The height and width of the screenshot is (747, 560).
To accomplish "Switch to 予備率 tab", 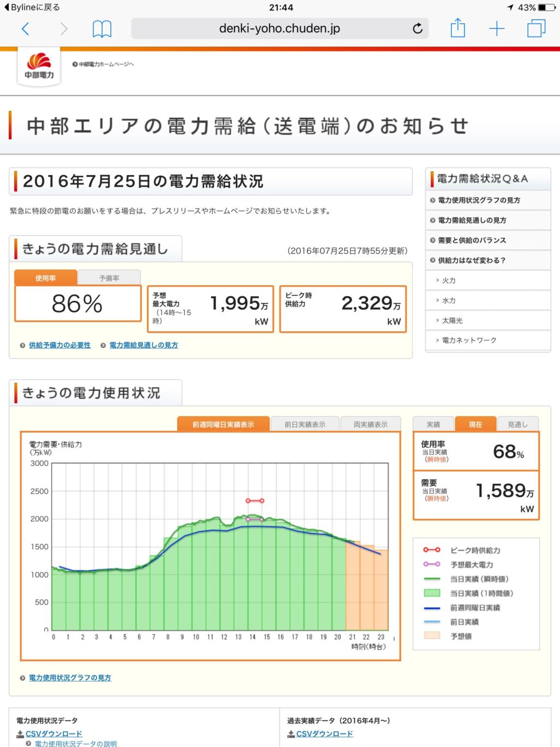I will (x=109, y=278).
